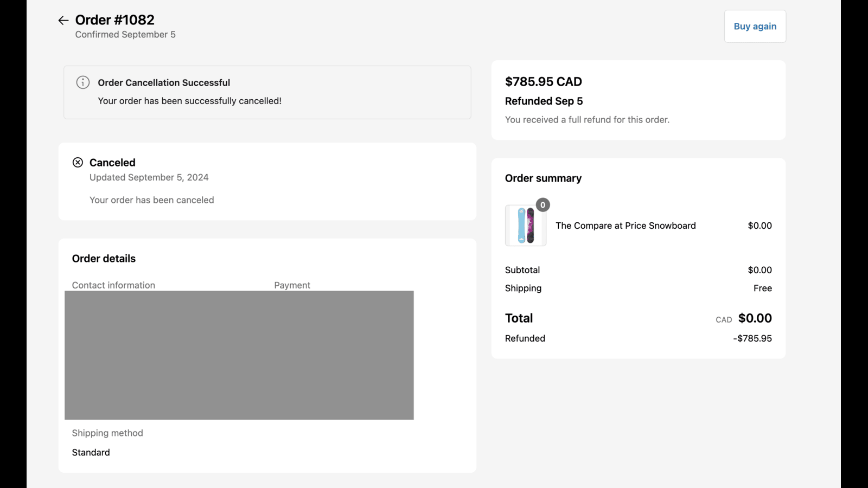
Task: Click the Payment column header
Action: pyautogui.click(x=292, y=285)
